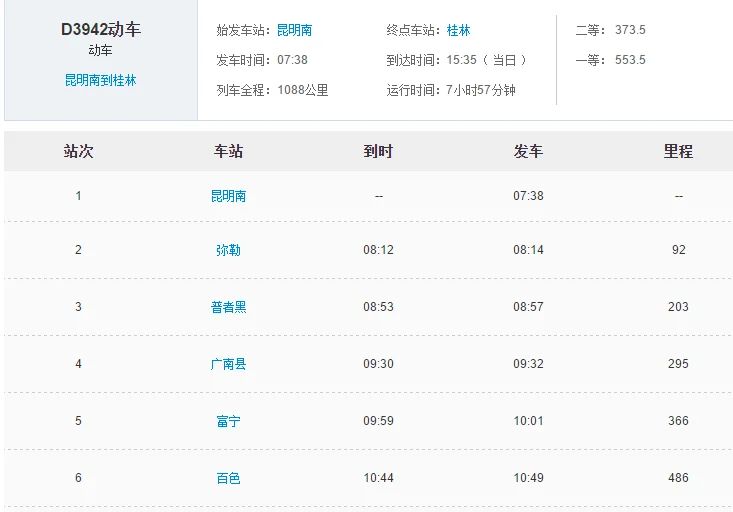
Task: Click the terminal station 桂林 link
Action: (x=458, y=30)
